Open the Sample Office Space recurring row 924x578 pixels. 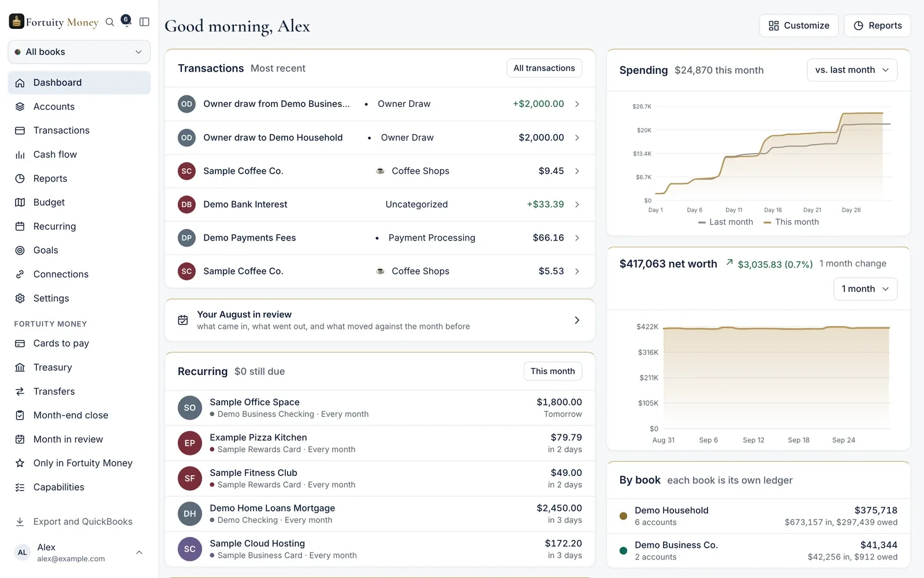click(x=380, y=408)
